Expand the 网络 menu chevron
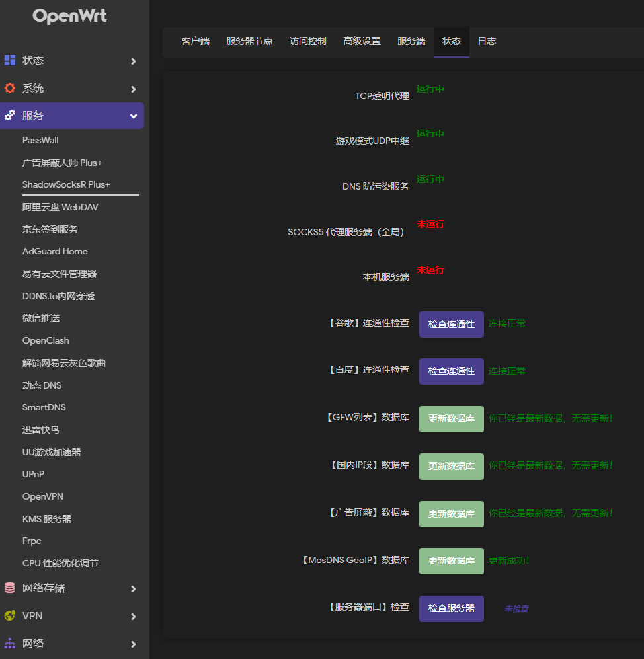The height and width of the screenshot is (659, 644). point(134,644)
